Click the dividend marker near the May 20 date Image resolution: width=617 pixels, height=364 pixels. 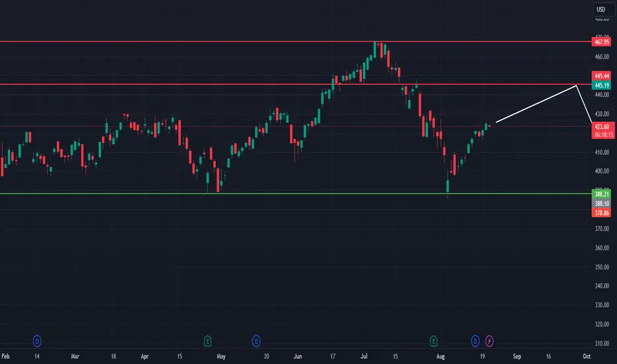(256, 341)
